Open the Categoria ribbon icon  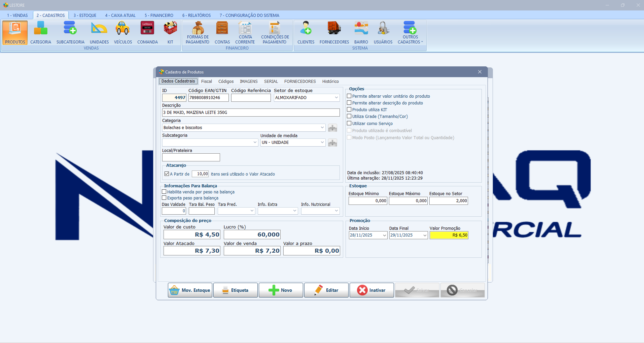[41, 33]
